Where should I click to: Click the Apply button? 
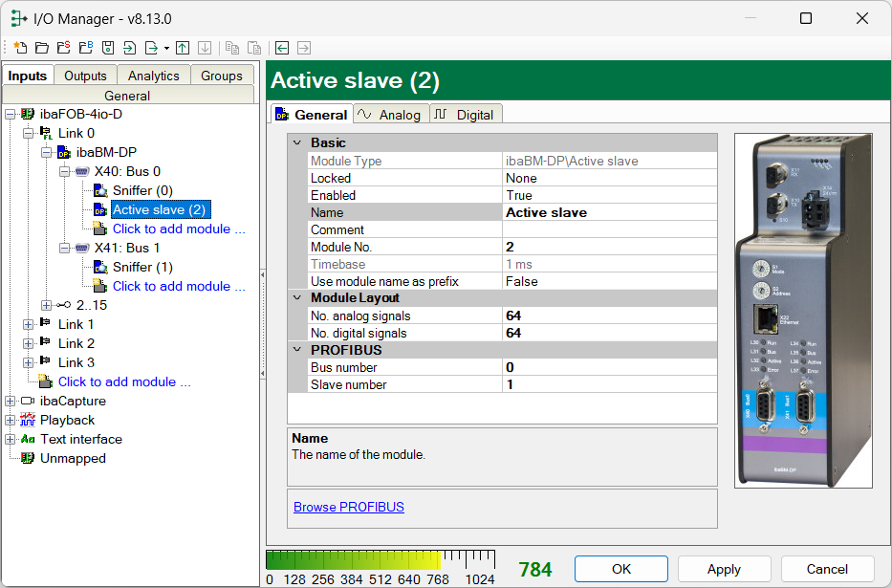click(x=724, y=569)
